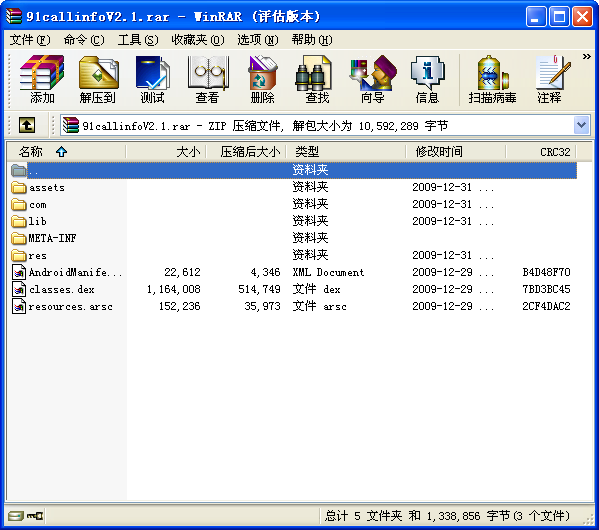This screenshot has height=530, width=599.
Task: Click the CRC32 value B4D48F70
Action: pyautogui.click(x=546, y=272)
